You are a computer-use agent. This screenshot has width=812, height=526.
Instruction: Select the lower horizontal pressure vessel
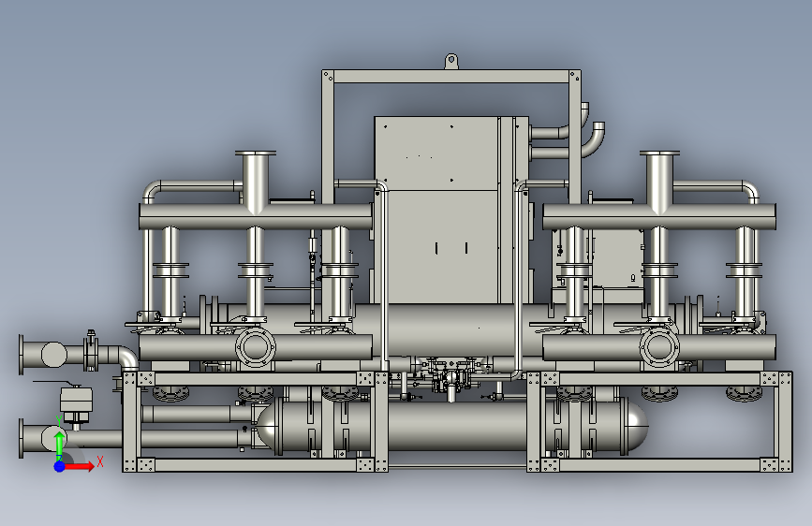pos(452,426)
